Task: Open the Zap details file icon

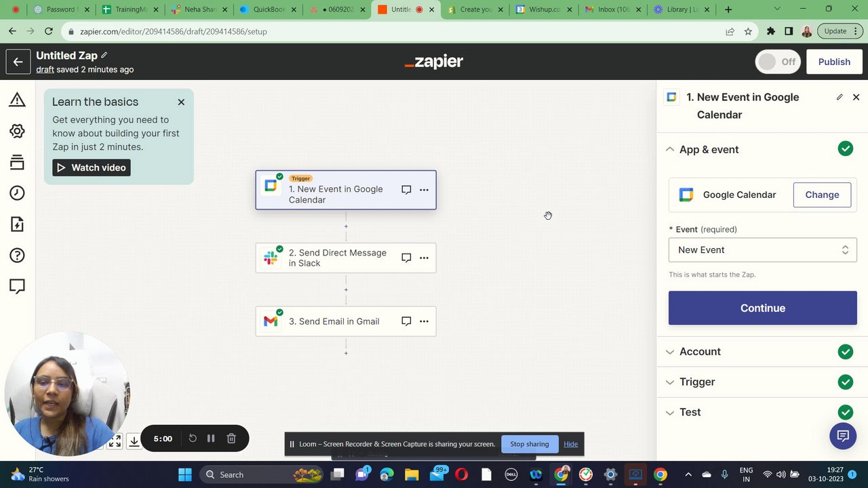Action: (x=17, y=224)
